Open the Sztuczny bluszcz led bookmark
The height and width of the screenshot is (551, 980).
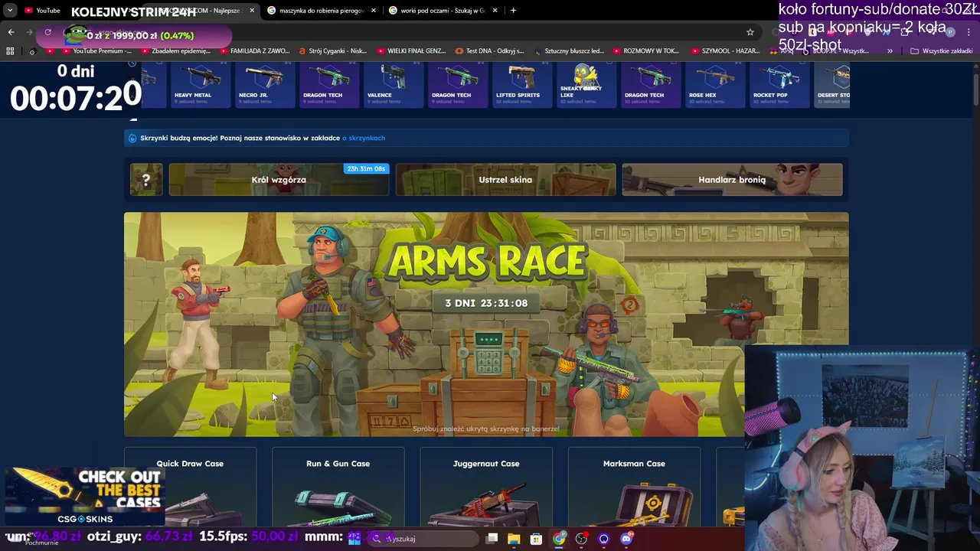(x=569, y=51)
